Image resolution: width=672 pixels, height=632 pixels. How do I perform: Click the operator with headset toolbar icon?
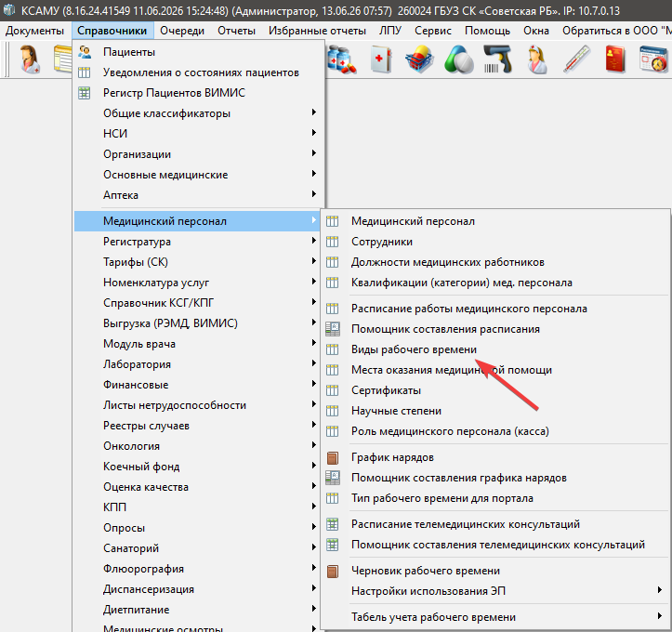(x=30, y=59)
